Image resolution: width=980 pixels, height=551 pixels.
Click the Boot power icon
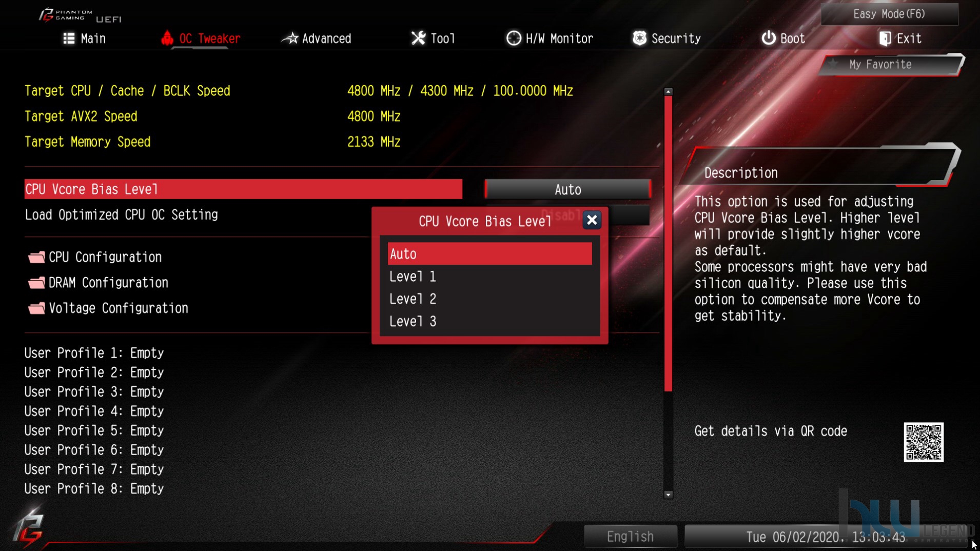tap(768, 38)
